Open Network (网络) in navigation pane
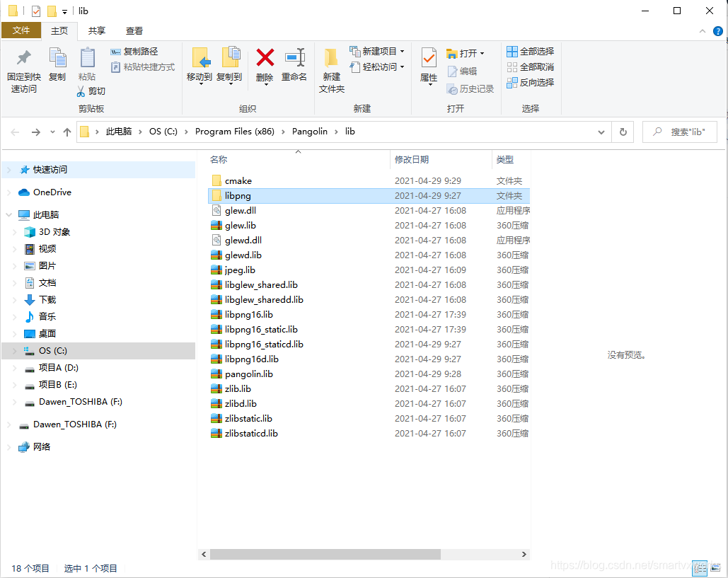This screenshot has width=728, height=578. click(34, 446)
